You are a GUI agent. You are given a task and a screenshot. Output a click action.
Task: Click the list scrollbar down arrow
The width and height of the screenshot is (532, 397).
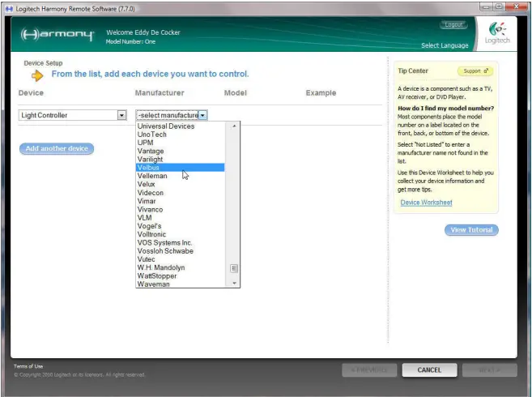(234, 284)
